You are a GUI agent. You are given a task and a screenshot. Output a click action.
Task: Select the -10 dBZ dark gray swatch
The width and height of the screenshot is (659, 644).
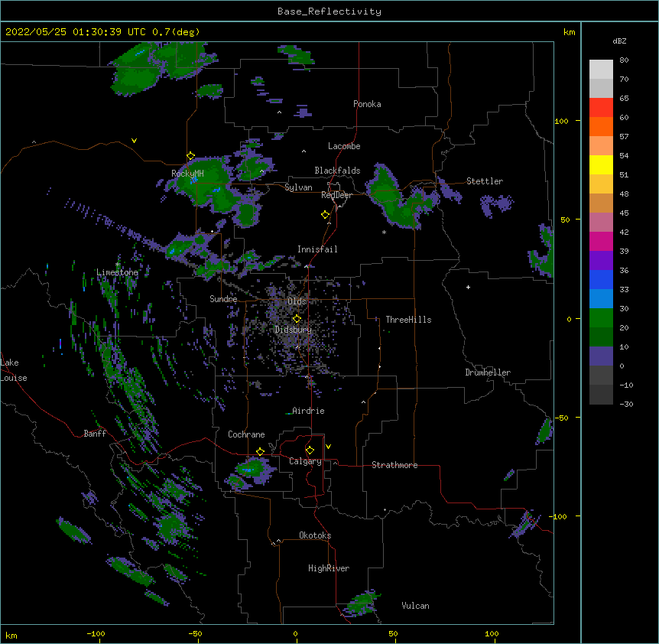(601, 395)
